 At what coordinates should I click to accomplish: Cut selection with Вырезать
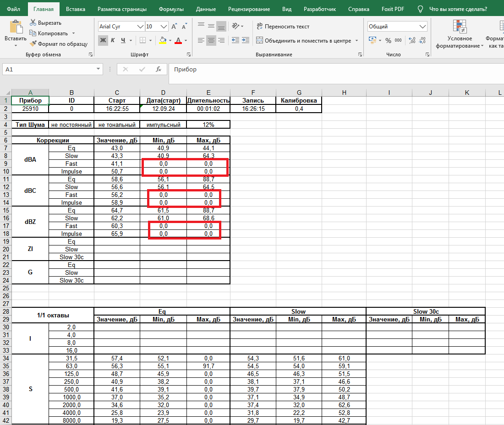pyautogui.click(x=45, y=23)
